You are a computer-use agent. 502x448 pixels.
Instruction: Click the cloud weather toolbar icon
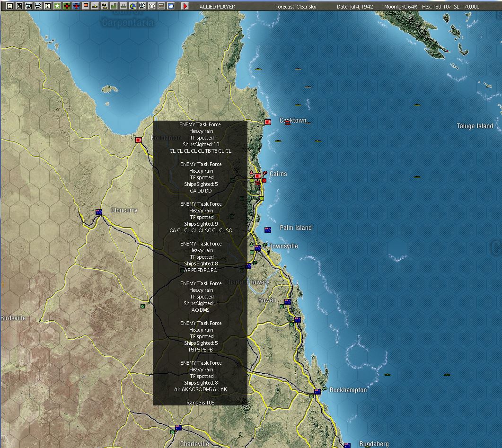171,6
